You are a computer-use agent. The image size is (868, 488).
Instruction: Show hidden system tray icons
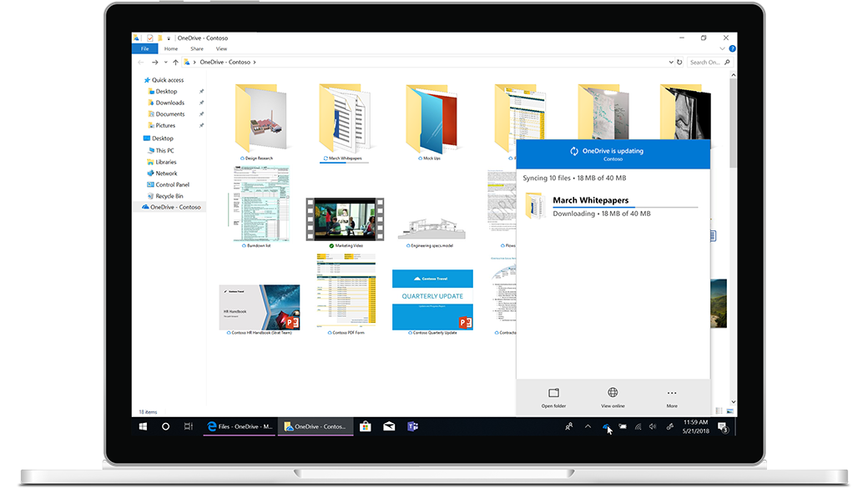588,426
